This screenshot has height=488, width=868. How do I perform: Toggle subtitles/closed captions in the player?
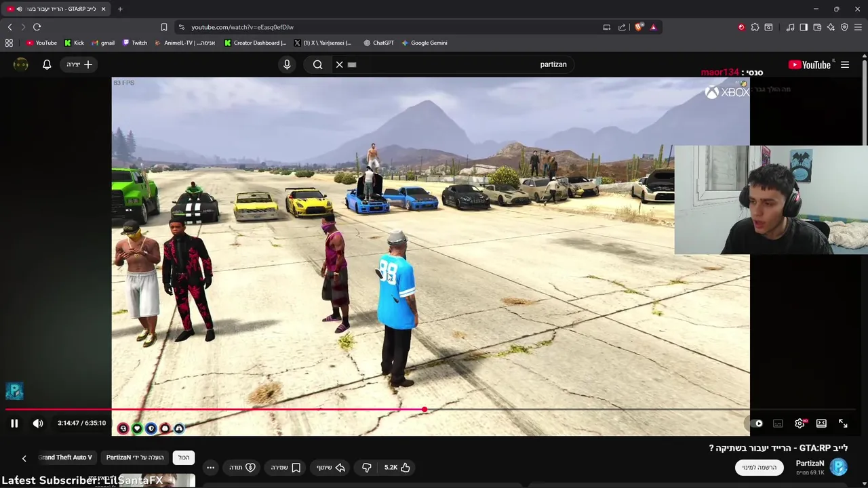tap(778, 424)
